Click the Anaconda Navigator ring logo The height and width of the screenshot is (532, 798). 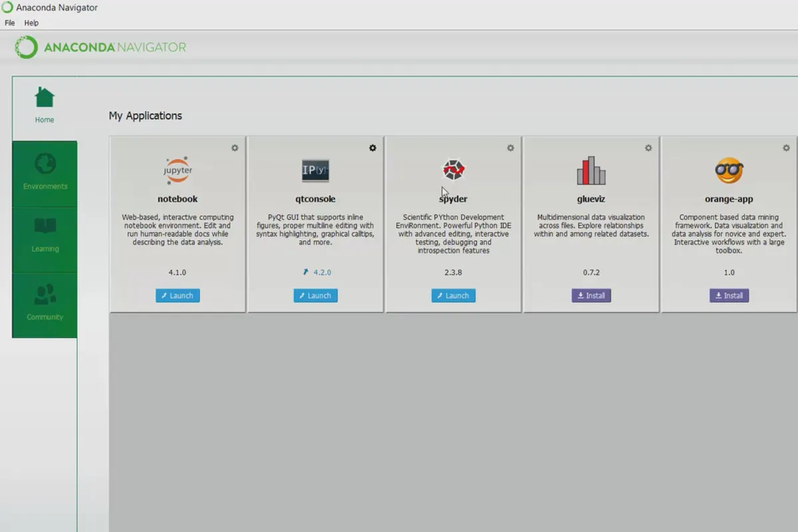(x=27, y=47)
